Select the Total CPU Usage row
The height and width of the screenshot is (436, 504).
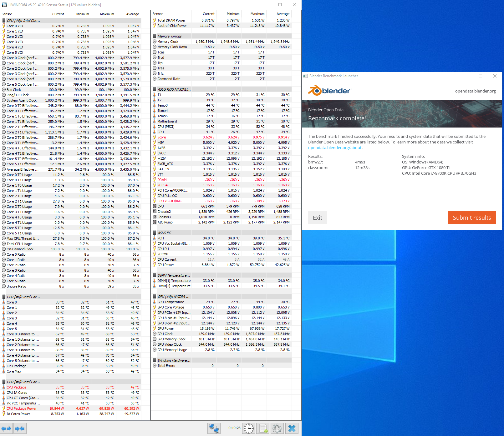71,244
